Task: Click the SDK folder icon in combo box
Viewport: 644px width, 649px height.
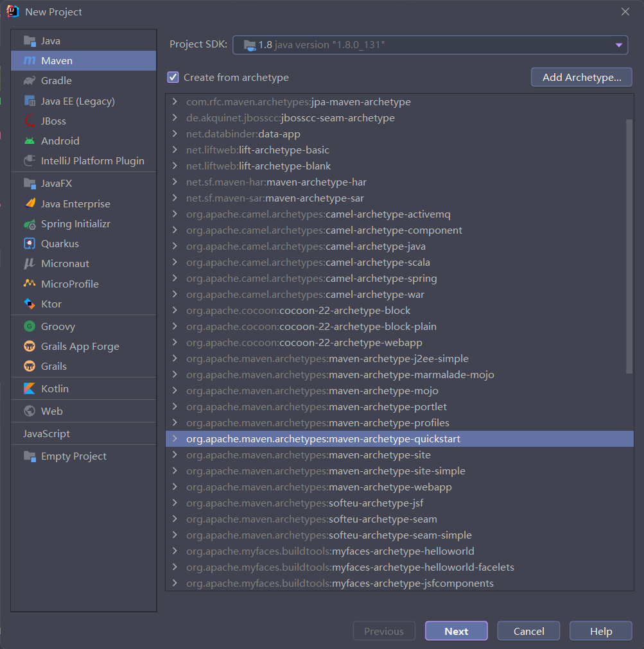Action: [250, 45]
